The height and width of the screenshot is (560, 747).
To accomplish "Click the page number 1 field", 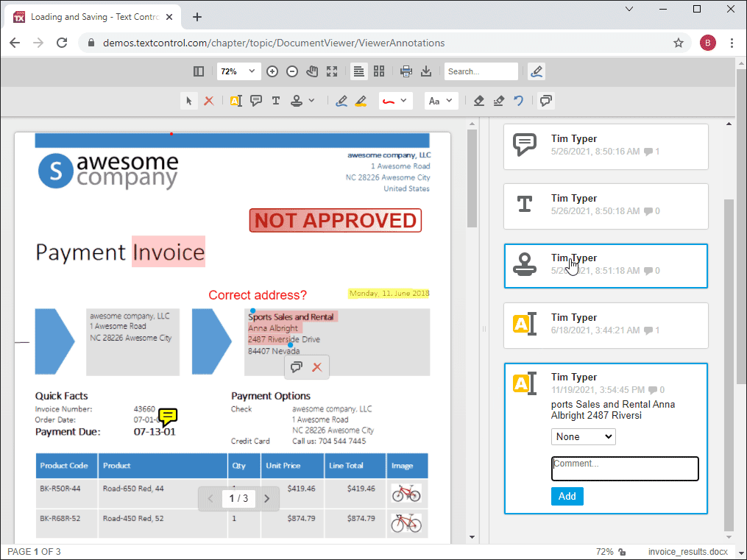I will 238,499.
